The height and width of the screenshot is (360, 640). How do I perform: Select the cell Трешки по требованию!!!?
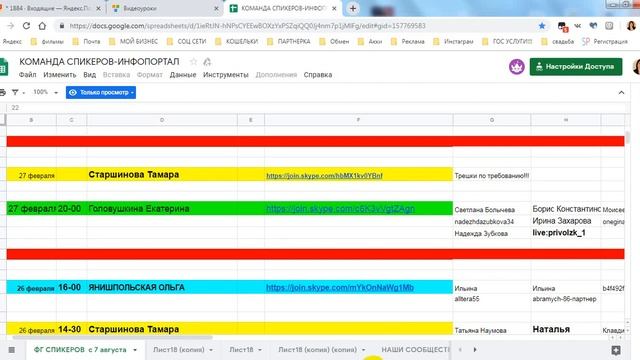click(x=492, y=176)
